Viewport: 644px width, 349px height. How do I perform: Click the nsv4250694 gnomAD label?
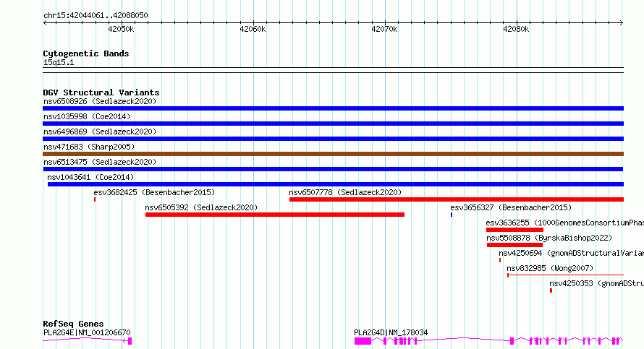572,253
